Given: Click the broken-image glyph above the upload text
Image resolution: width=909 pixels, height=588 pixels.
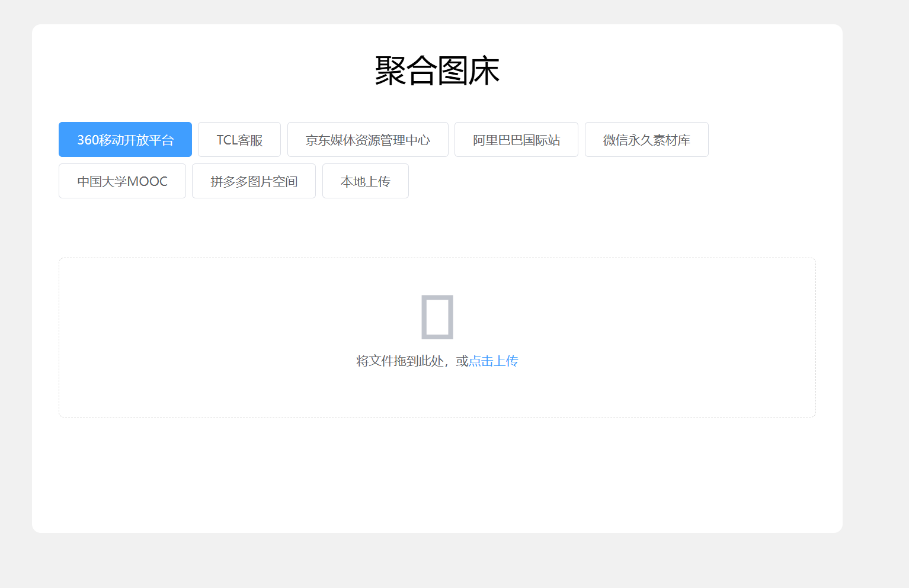Looking at the screenshot, I should pos(437,317).
